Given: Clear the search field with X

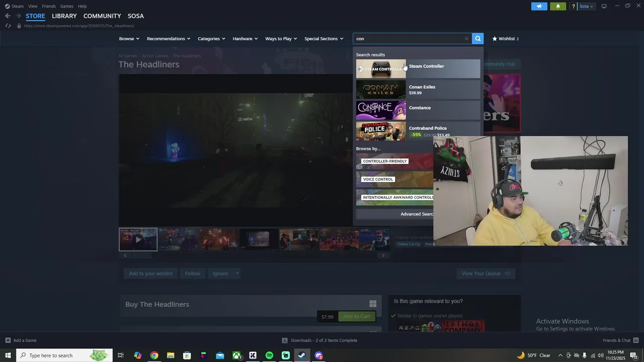Looking at the screenshot, I should click(466, 38).
